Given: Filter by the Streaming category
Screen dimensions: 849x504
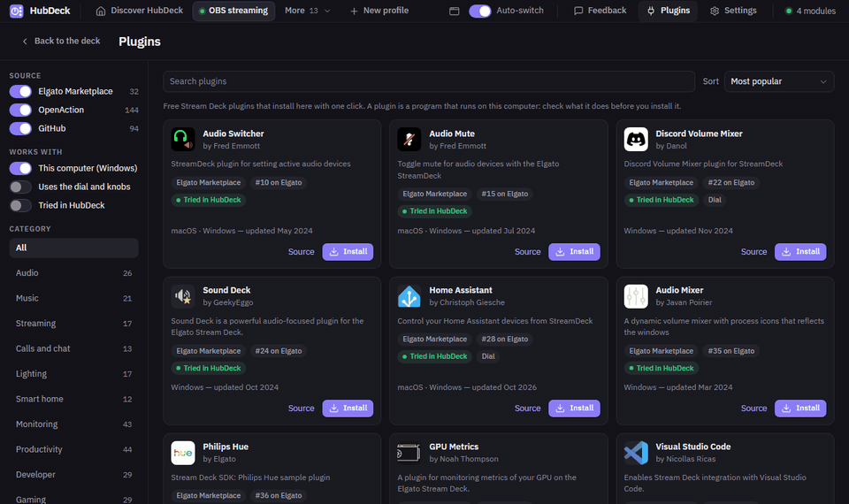Looking at the screenshot, I should pyautogui.click(x=73, y=324).
